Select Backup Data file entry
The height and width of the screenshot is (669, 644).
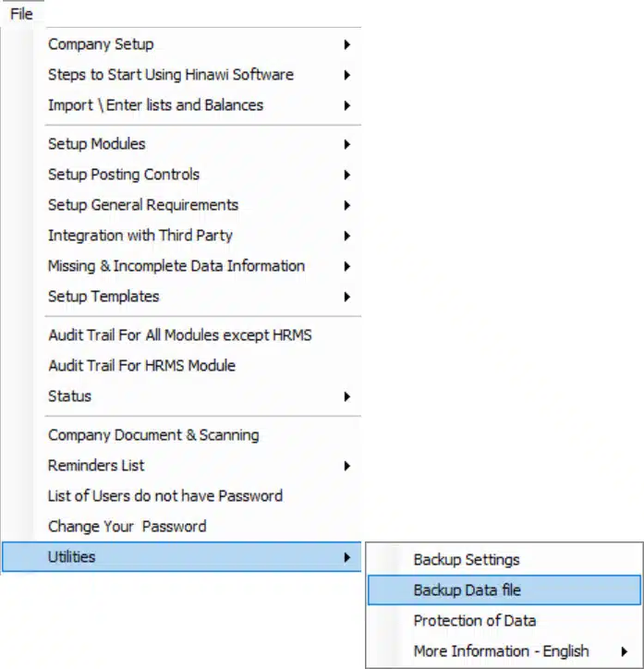pyautogui.click(x=504, y=590)
